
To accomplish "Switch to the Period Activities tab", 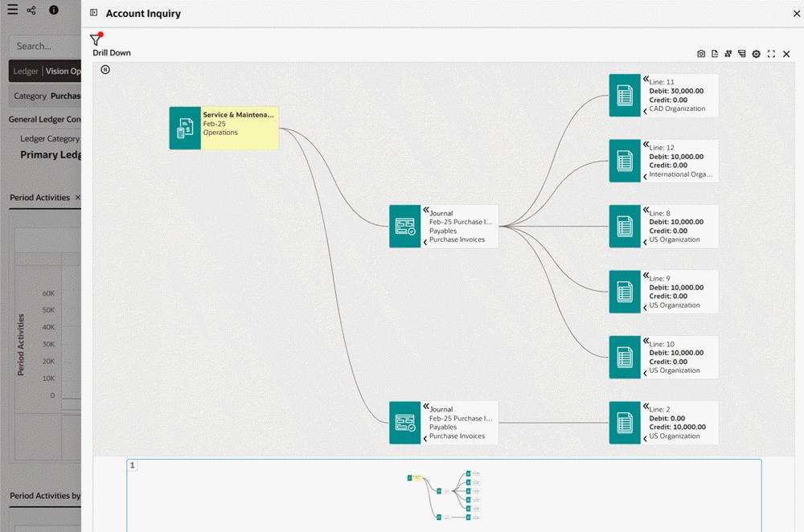I will (39, 198).
